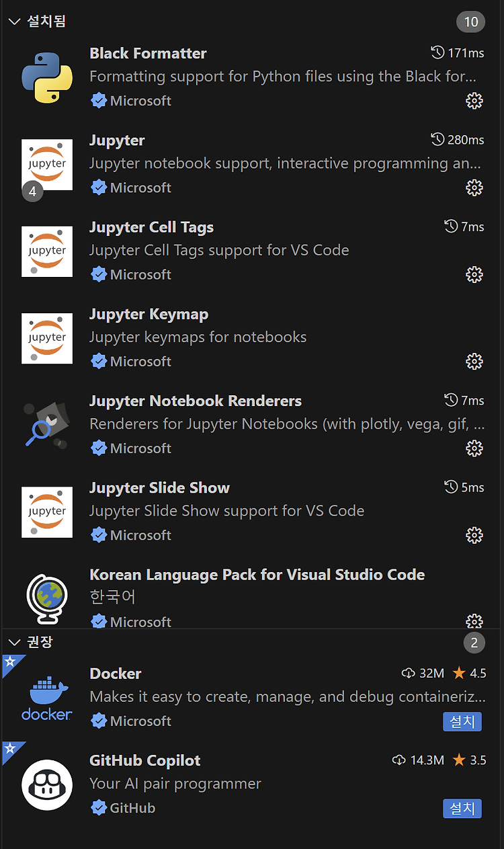The image size is (504, 849).
Task: Click the Docker whale logo
Action: click(x=47, y=698)
